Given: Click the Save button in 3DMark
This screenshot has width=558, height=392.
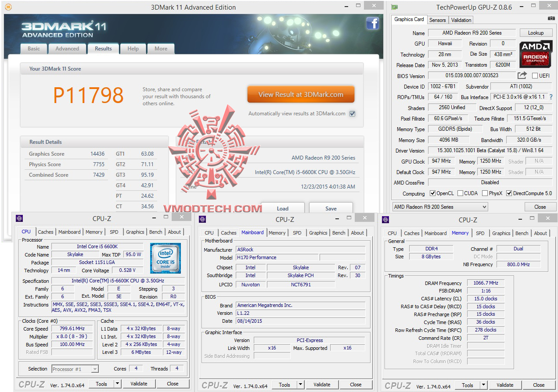Looking at the screenshot, I should click(x=331, y=208).
